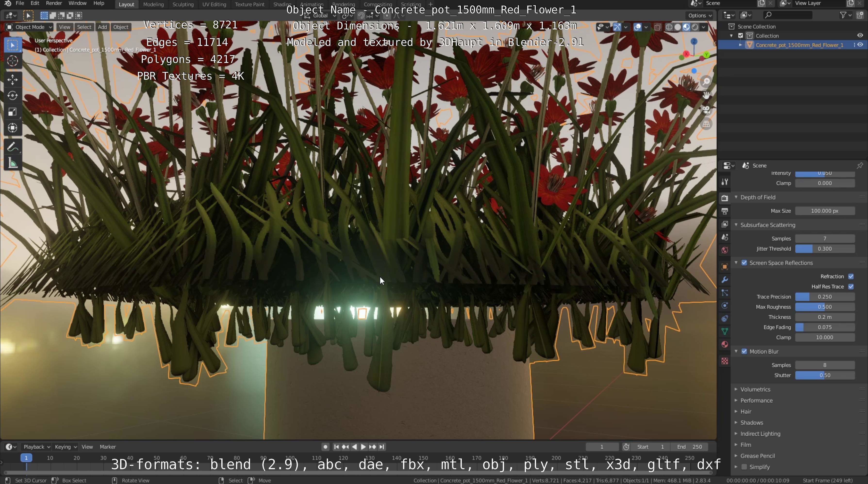Viewport: 868px width, 484px height.
Task: Toggle the Refraction checkbox
Action: click(851, 277)
